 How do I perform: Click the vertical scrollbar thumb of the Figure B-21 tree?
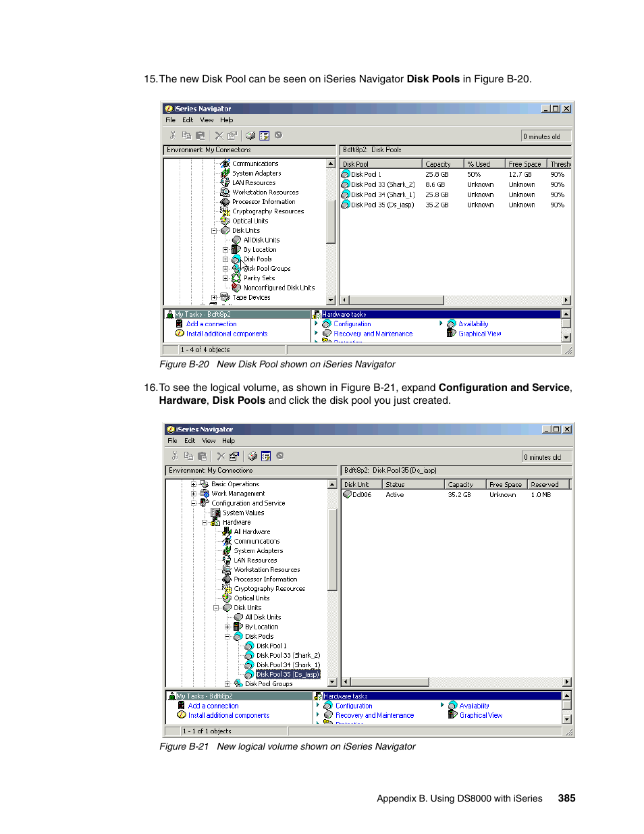point(332,550)
